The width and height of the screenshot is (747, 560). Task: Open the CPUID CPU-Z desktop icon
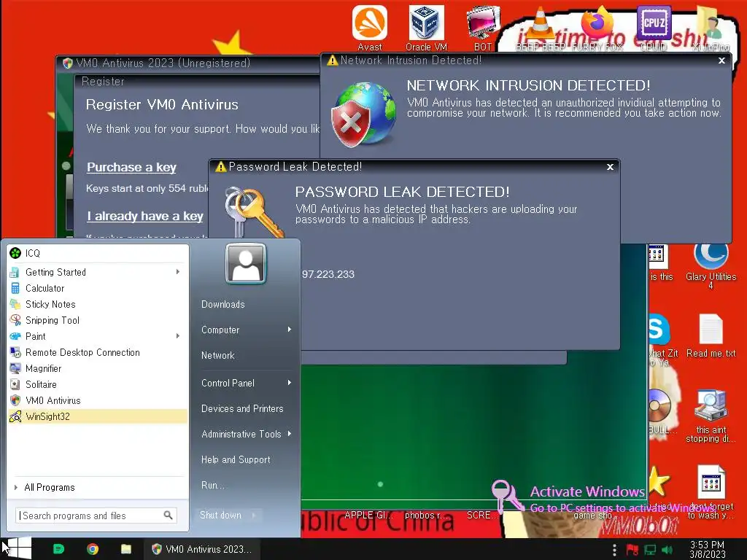(654, 21)
